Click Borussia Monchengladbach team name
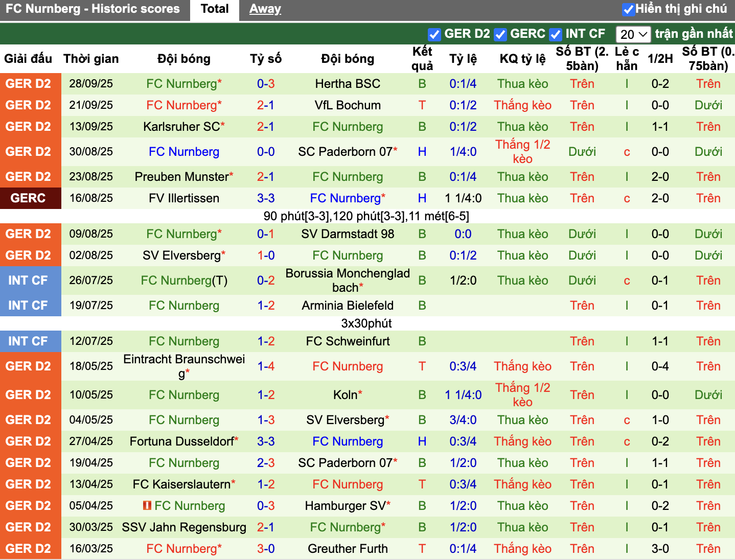This screenshot has width=735, height=560. click(348, 281)
